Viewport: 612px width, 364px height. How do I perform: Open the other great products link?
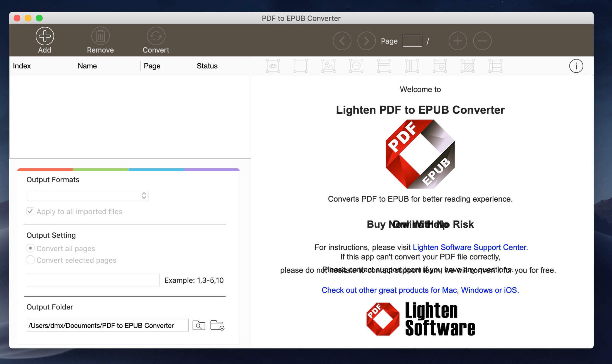[x=420, y=290]
